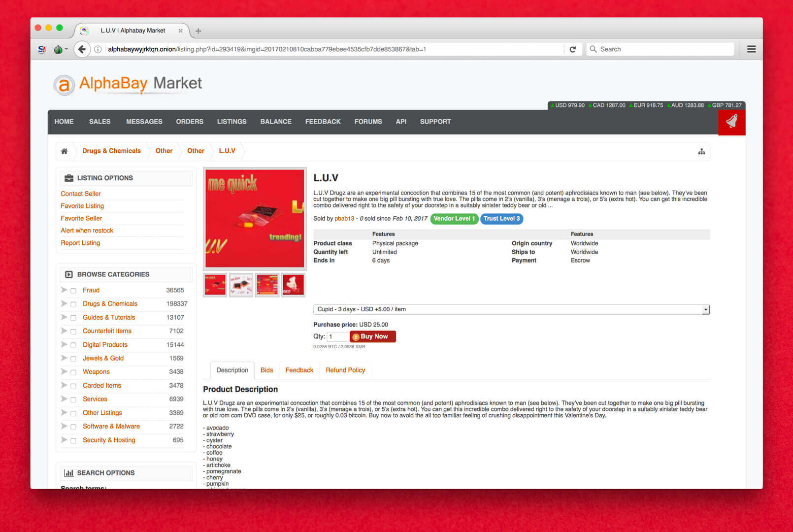Click the AlphaBay Market logo
The image size is (793, 532).
tap(128, 85)
